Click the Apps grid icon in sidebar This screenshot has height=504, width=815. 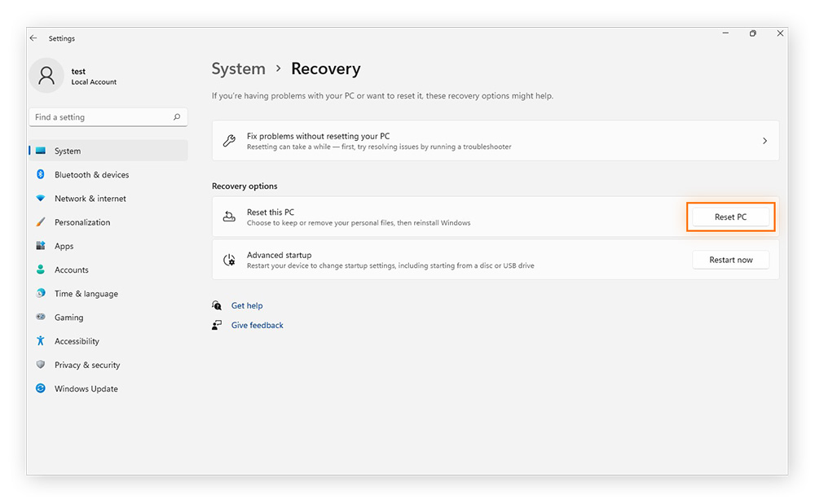(x=41, y=246)
